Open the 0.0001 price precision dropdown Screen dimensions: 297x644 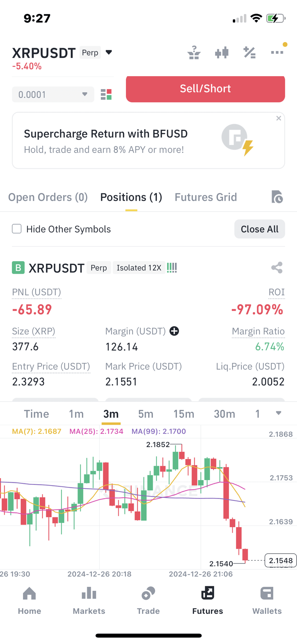pos(53,94)
